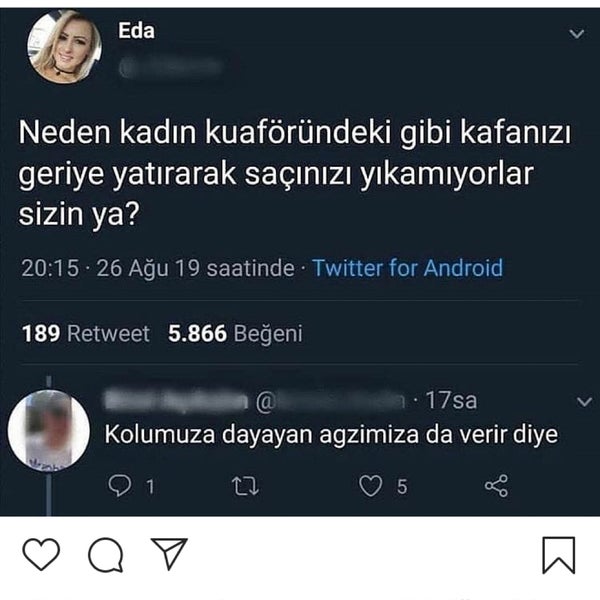
Task: Like the reply tweet heart icon
Action: point(370,486)
